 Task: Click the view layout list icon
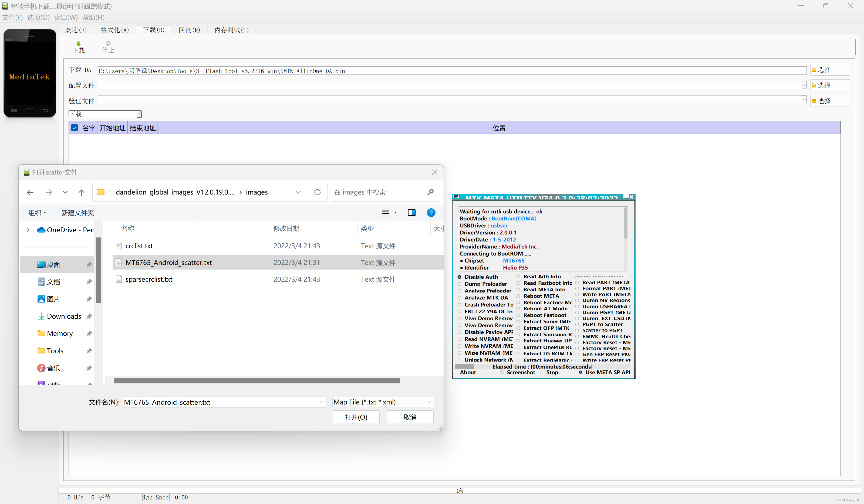(x=385, y=213)
